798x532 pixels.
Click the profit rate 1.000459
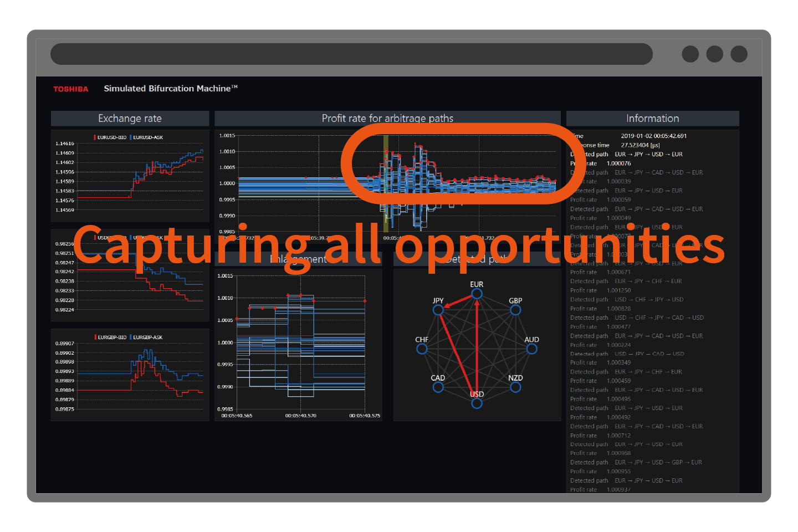[x=618, y=381]
